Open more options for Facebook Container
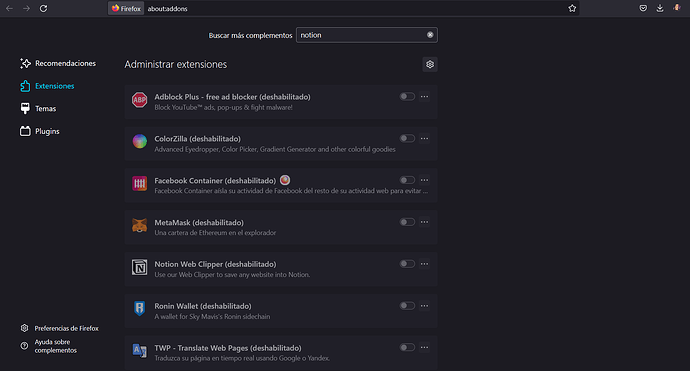The image size is (690, 371). [424, 180]
